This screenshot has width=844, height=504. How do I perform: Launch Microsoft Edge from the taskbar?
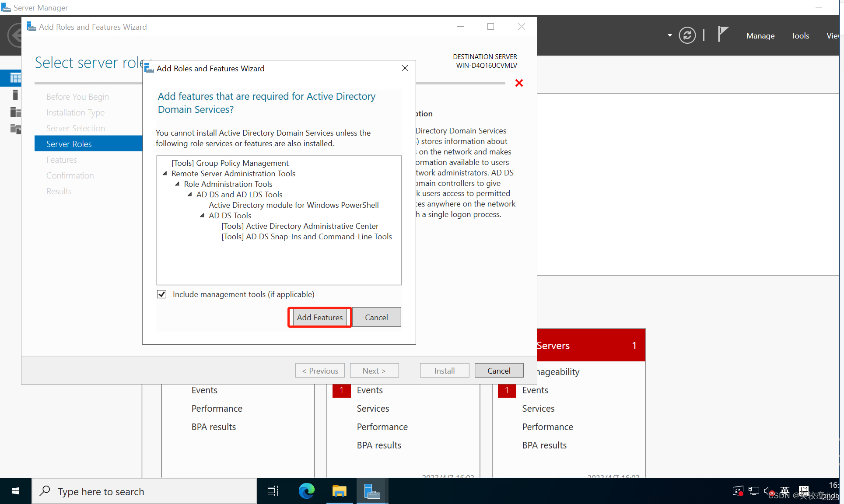click(306, 491)
